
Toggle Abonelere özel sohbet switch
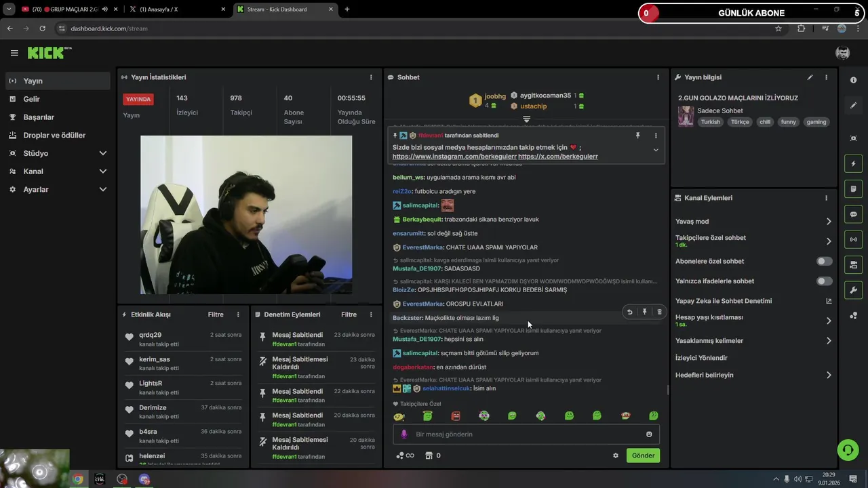click(x=824, y=261)
